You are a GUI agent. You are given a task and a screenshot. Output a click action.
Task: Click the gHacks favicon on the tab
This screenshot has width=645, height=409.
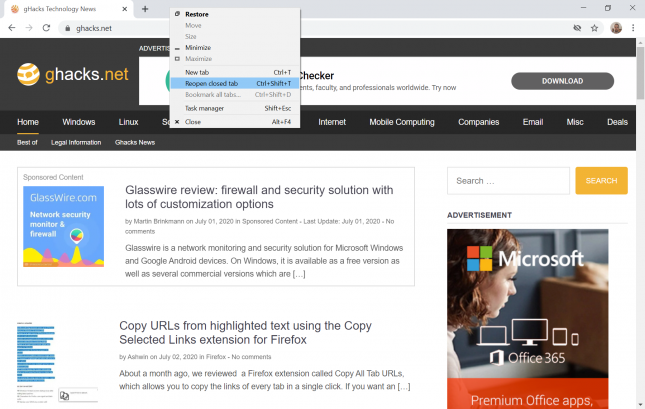[14, 9]
